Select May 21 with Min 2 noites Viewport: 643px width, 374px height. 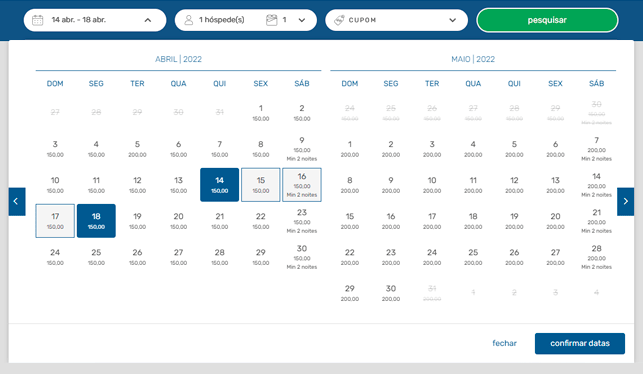pos(596,221)
